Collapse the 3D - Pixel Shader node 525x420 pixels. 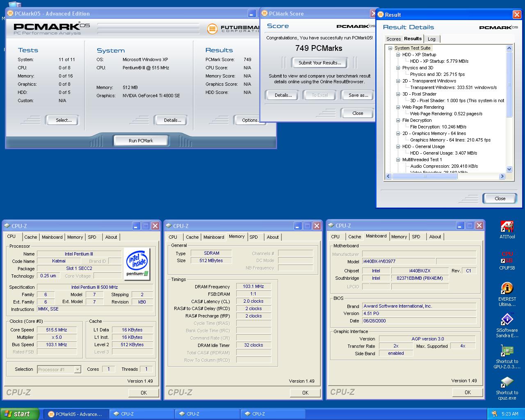pos(398,94)
